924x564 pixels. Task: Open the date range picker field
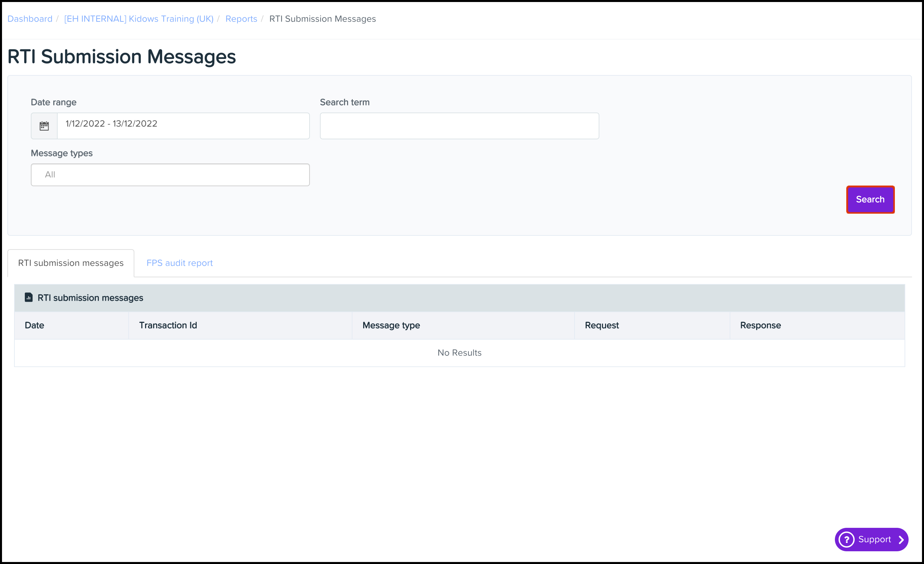point(183,126)
